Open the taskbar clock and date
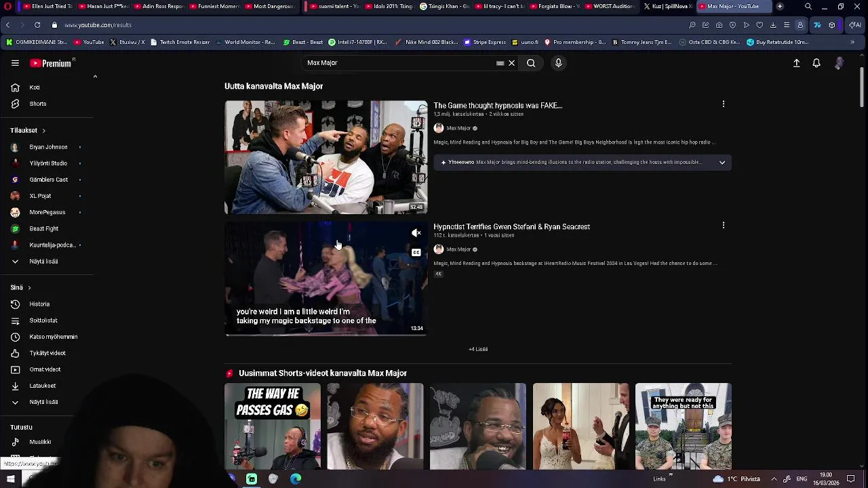The width and height of the screenshot is (868, 488). (x=826, y=479)
